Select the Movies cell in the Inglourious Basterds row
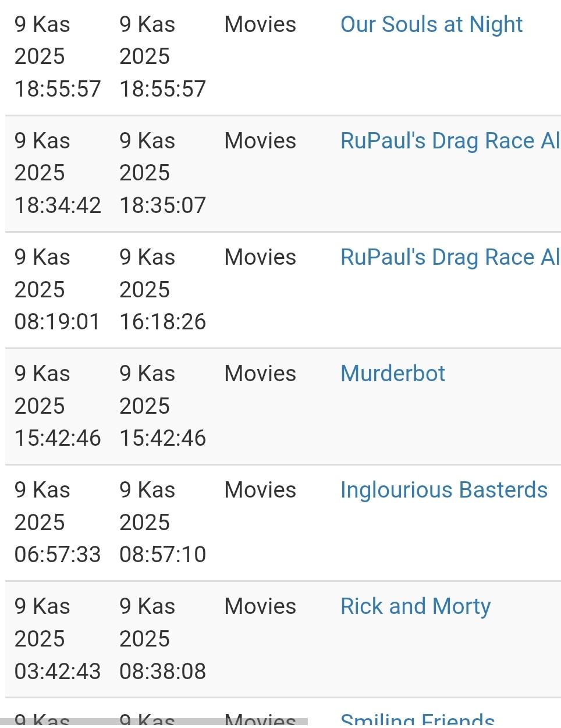 260,490
